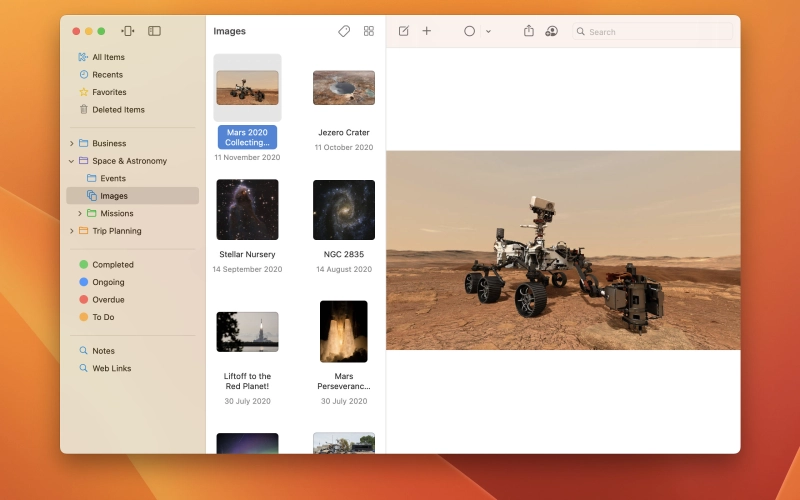Click the 14 August 2020 date
The image size is (800, 500).
344,269
